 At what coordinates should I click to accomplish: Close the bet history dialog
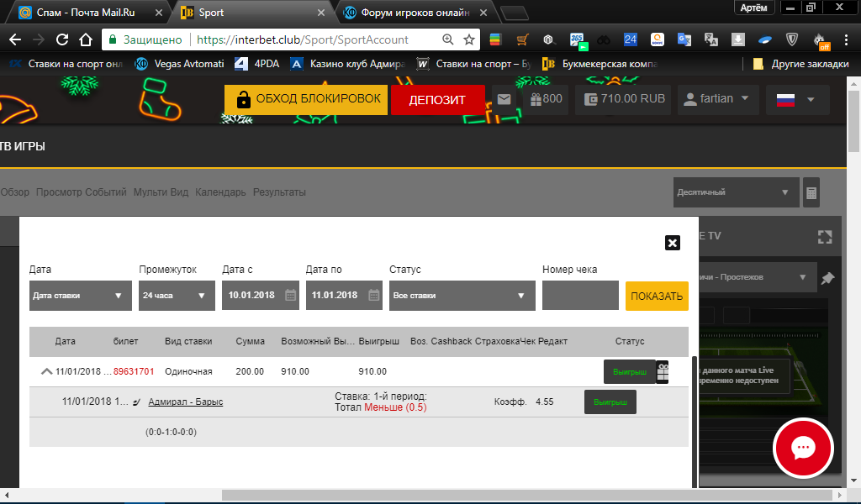pos(672,243)
